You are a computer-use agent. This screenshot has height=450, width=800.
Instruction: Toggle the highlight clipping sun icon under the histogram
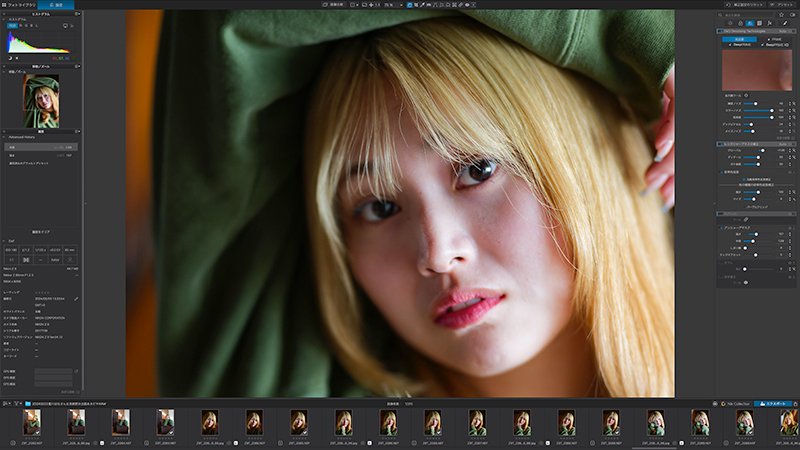17,58
